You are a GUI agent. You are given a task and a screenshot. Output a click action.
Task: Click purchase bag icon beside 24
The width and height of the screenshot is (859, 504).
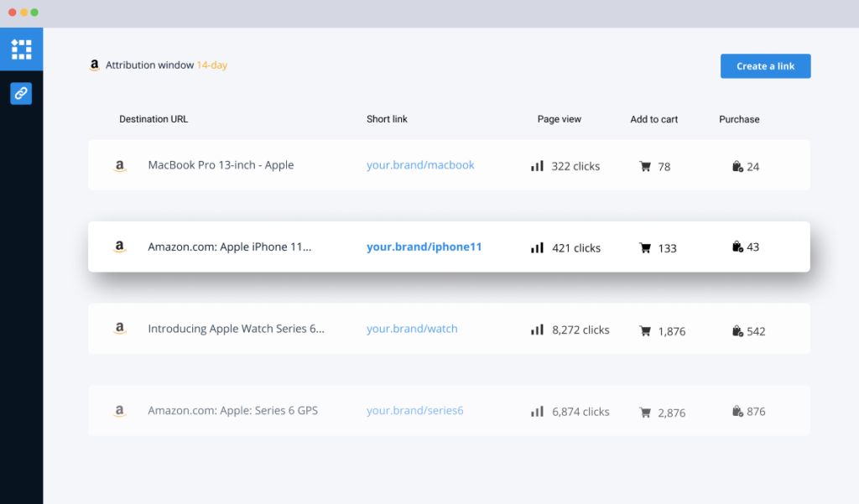737,167
